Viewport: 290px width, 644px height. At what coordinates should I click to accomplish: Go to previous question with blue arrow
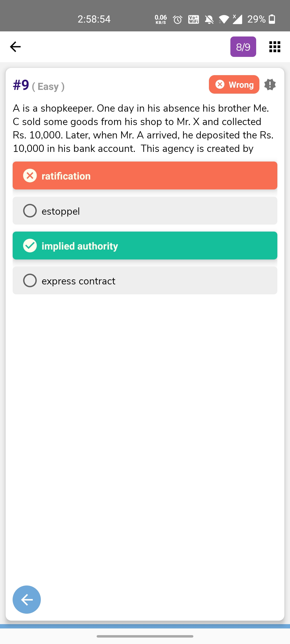tap(27, 599)
